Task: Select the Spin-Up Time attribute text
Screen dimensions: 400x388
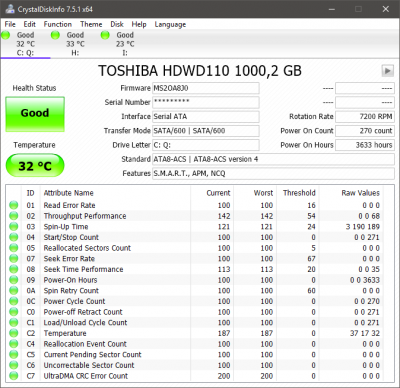Action: (66, 227)
